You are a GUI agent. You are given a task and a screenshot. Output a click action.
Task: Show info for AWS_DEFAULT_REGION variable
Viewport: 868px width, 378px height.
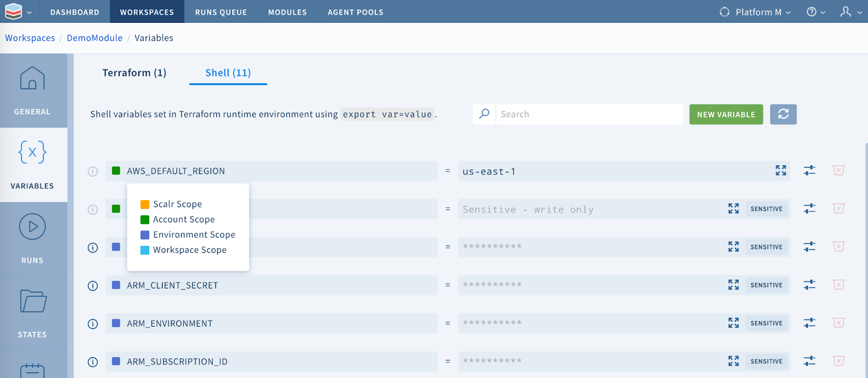tap(93, 171)
